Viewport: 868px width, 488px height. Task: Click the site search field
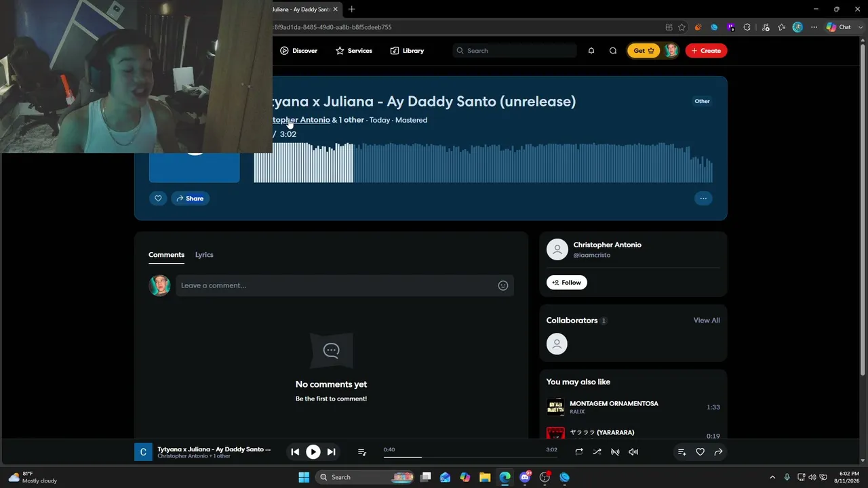click(515, 51)
